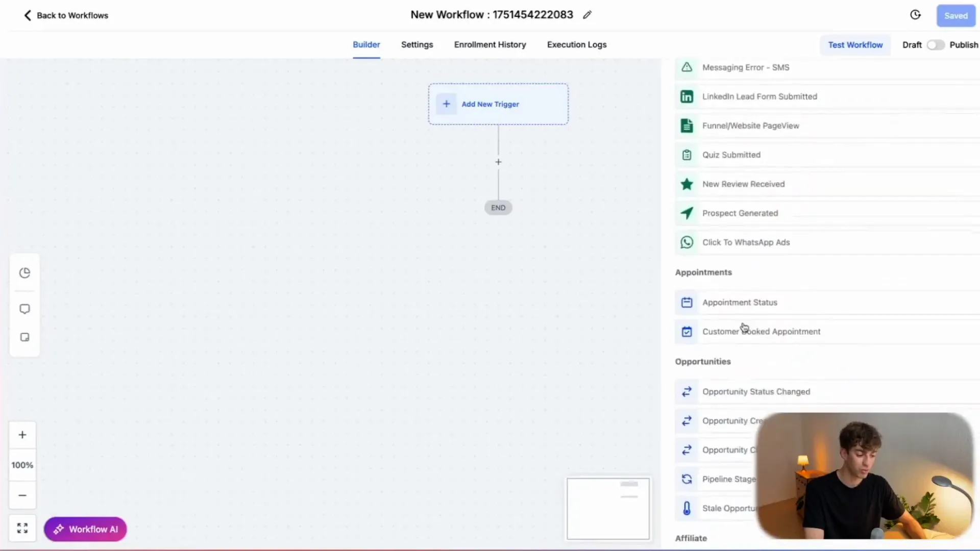Click the Add New Trigger box
Screen dimensions: 980x551
(498, 104)
